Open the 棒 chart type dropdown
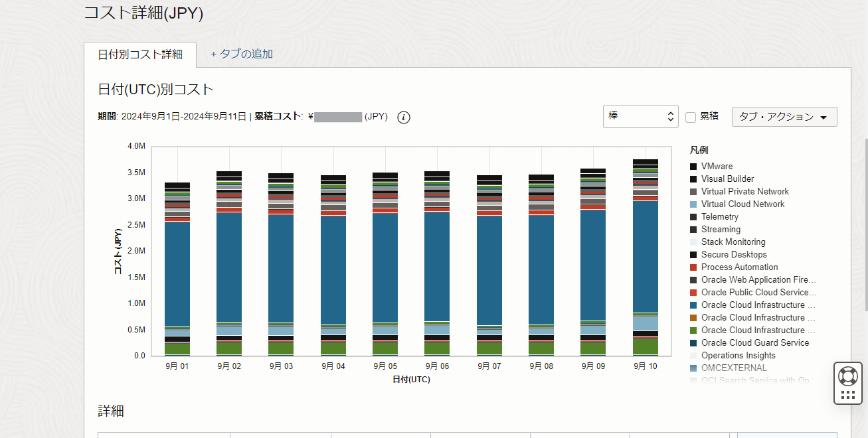This screenshot has height=438, width=868. click(x=640, y=116)
